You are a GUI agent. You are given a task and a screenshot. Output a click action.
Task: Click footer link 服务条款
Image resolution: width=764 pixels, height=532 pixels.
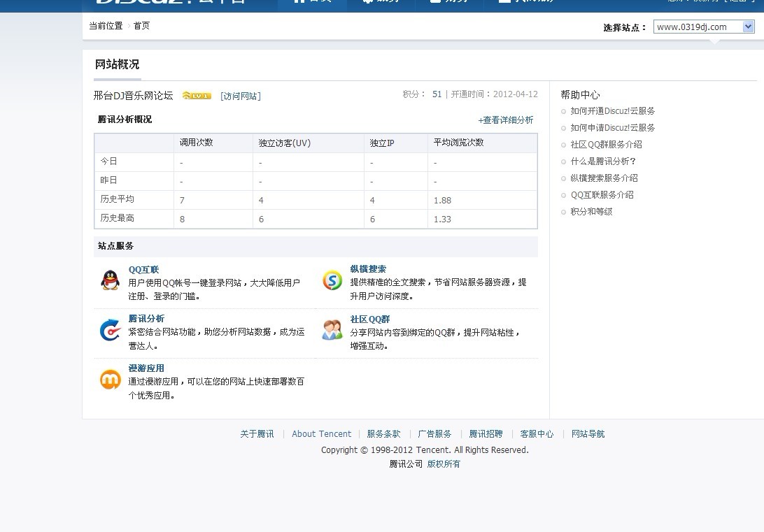[383, 434]
